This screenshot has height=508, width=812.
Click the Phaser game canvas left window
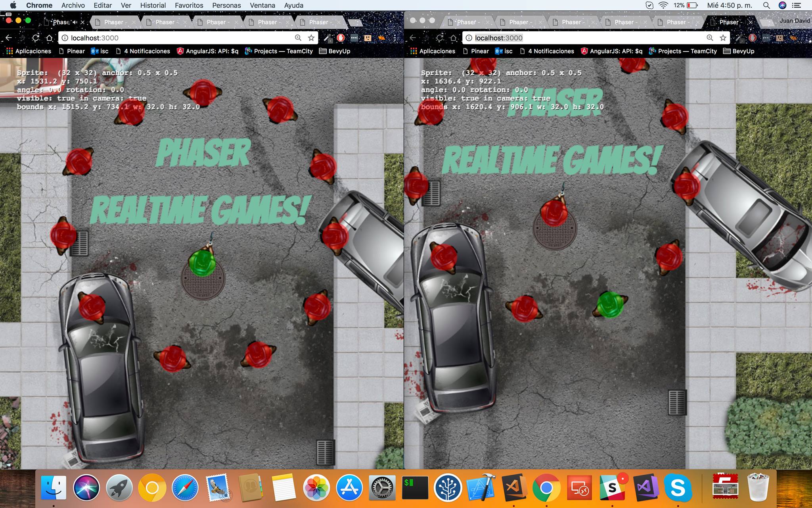[203, 264]
